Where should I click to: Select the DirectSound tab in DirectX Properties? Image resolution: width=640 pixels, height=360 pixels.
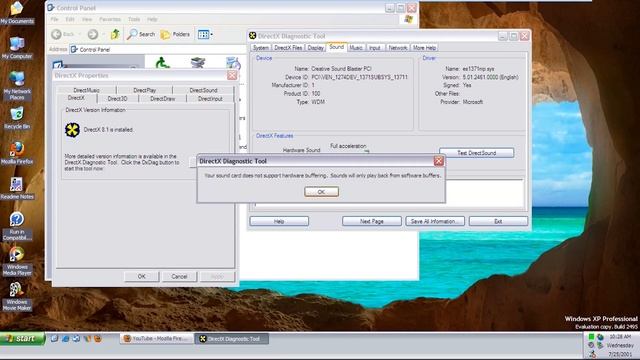pos(203,90)
